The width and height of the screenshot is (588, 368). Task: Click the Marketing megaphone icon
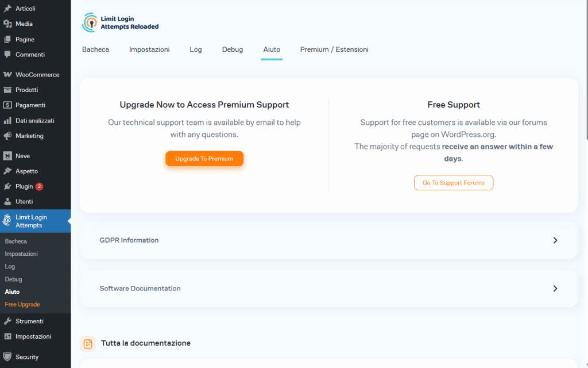click(x=7, y=136)
